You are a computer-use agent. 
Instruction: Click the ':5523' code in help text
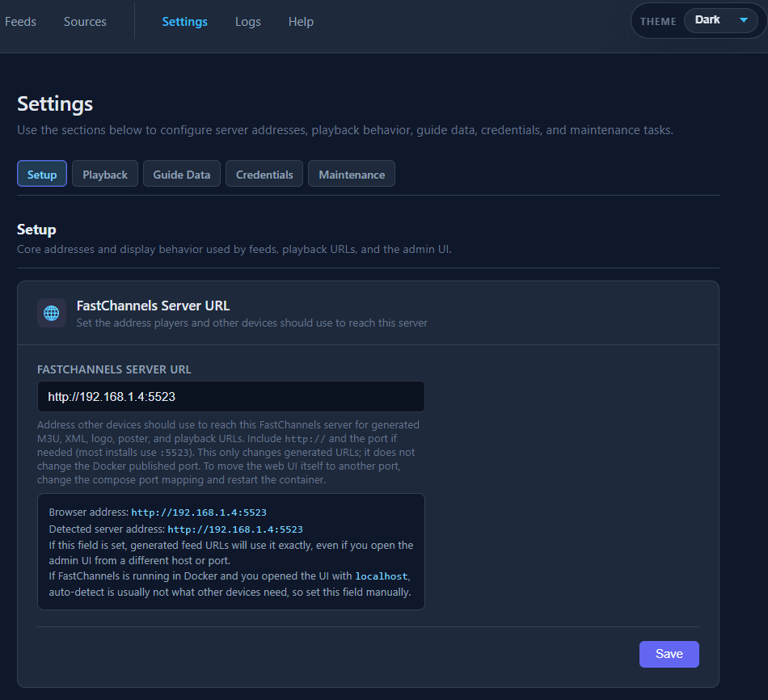click(175, 453)
